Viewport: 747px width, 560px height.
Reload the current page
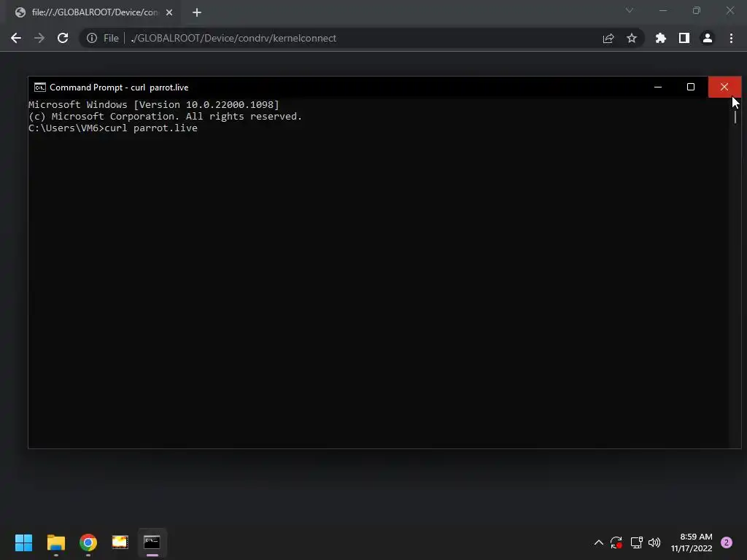pyautogui.click(x=63, y=38)
